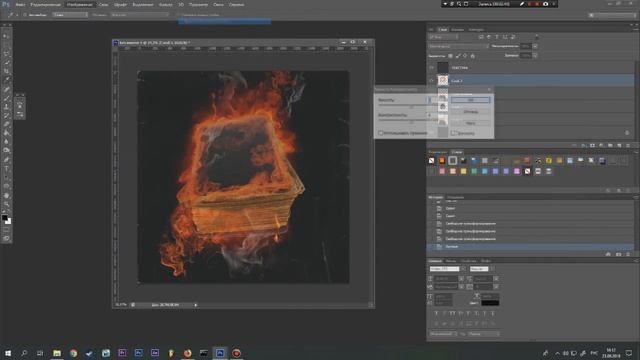
Task: Click Авто in the Brightness/Contrast dialog
Action: [x=471, y=123]
